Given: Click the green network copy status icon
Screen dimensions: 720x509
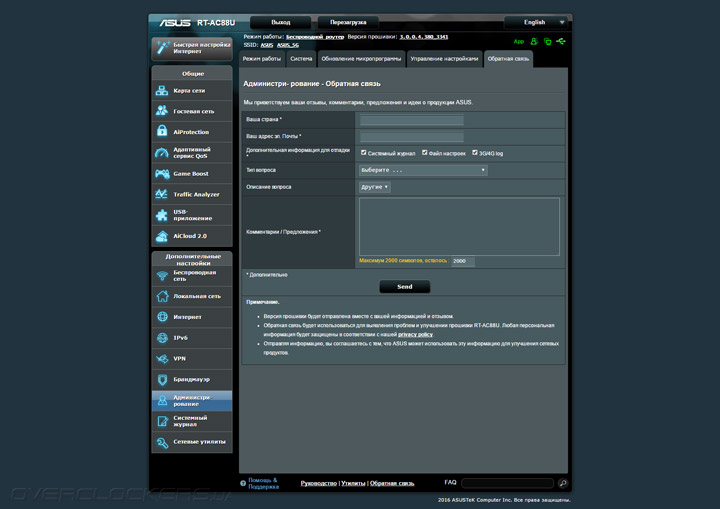Looking at the screenshot, I should 547,41.
